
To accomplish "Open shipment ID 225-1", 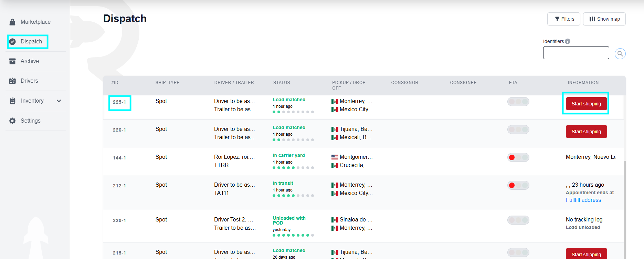I will tap(119, 102).
